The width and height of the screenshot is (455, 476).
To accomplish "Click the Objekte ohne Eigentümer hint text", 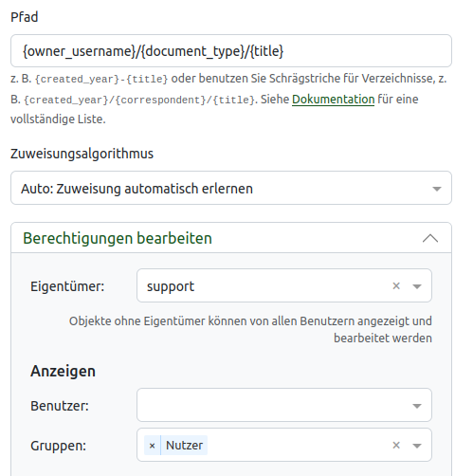I will pos(250,330).
